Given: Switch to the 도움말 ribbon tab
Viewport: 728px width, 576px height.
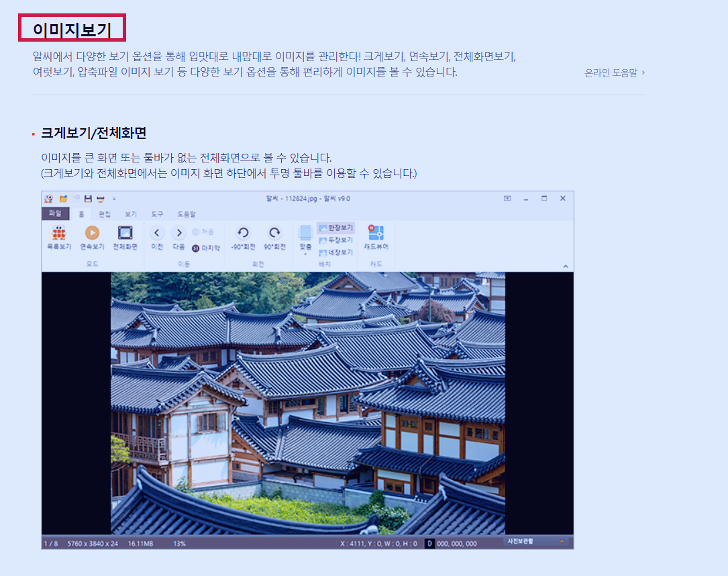Looking at the screenshot, I should tap(186, 214).
